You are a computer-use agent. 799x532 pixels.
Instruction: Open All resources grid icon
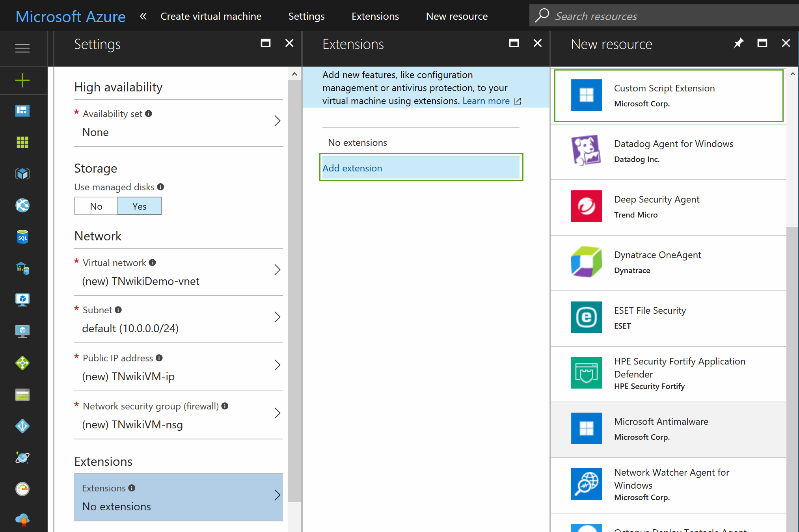click(22, 142)
